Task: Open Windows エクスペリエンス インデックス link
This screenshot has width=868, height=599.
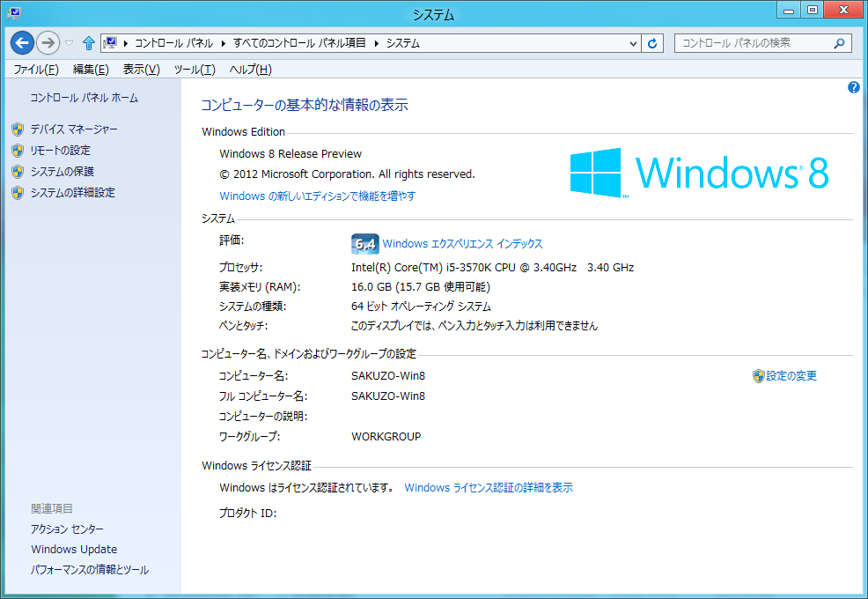Action: [462, 244]
